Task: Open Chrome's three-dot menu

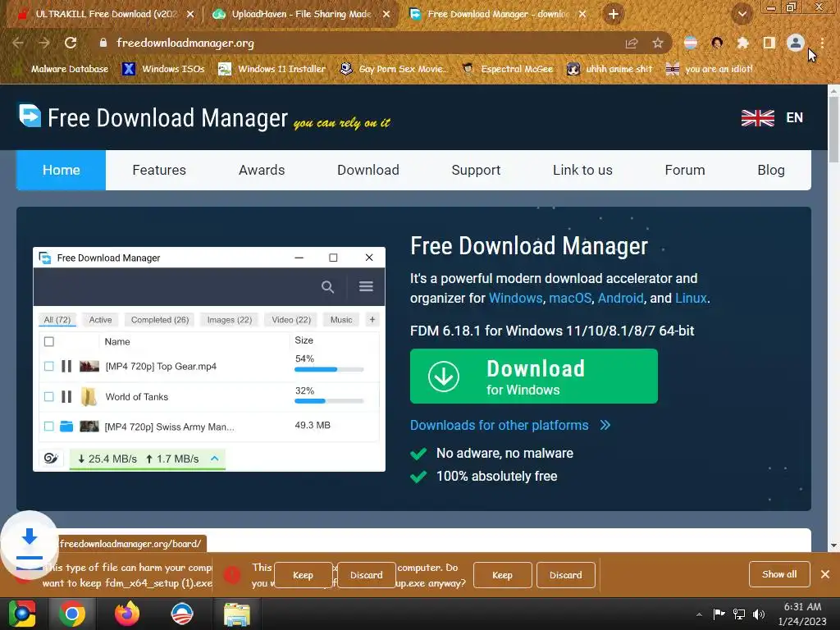Action: 822,43
